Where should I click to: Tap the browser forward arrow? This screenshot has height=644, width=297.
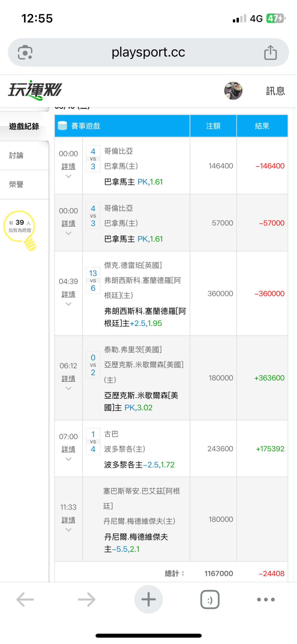pyautogui.click(x=87, y=599)
